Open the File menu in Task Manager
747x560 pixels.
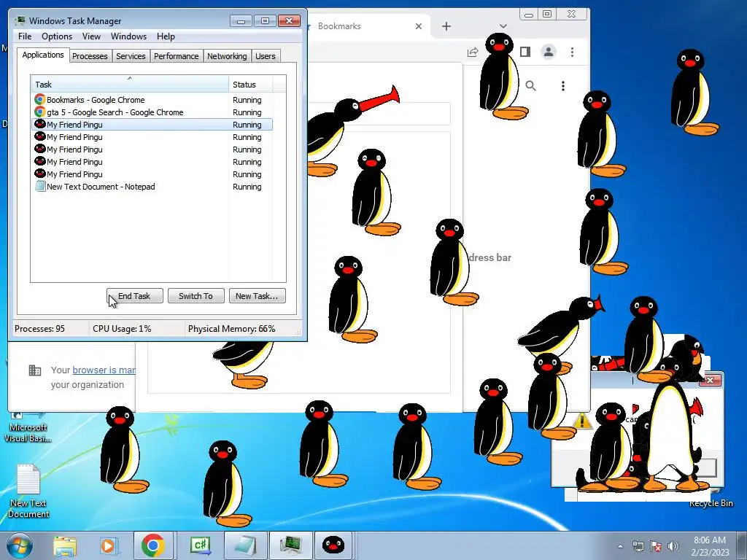point(25,36)
